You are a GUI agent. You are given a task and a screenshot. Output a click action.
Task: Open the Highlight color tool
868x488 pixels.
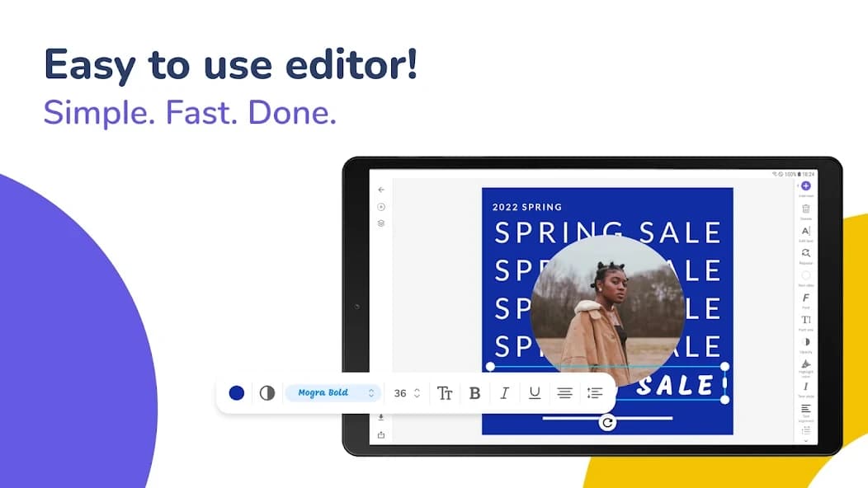point(805,364)
